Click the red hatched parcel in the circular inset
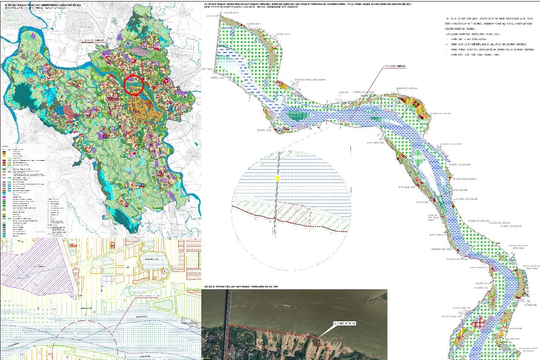Image resolution: width=540 pixels, height=360 pixels. tap(294, 213)
